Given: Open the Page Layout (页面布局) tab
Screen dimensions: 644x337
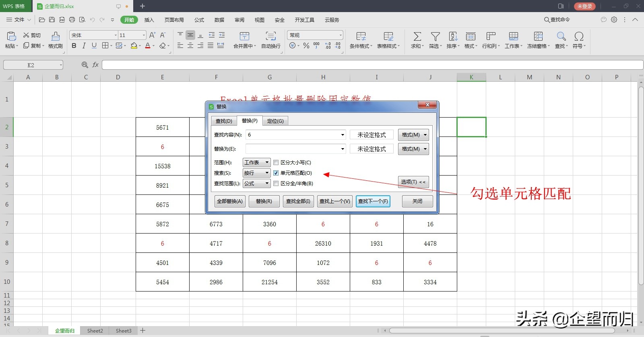Looking at the screenshot, I should pyautogui.click(x=174, y=20).
